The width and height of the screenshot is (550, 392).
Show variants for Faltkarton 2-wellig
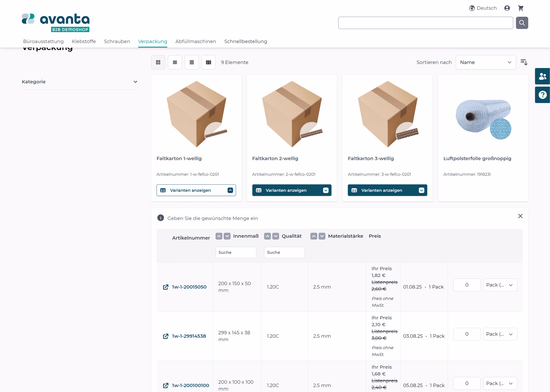292,190
